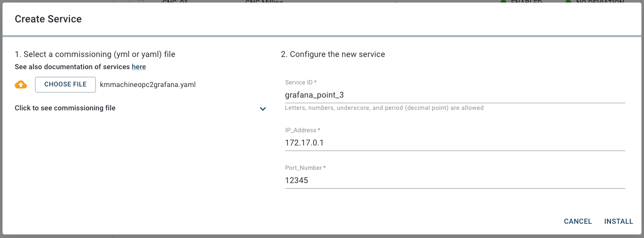The width and height of the screenshot is (644, 238).
Task: Click the 'See also documentation of services' text
Action: pyautogui.click(x=73, y=67)
